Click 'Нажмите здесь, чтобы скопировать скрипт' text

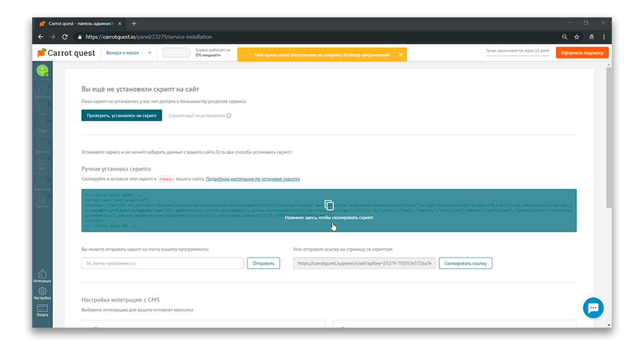coord(329,218)
